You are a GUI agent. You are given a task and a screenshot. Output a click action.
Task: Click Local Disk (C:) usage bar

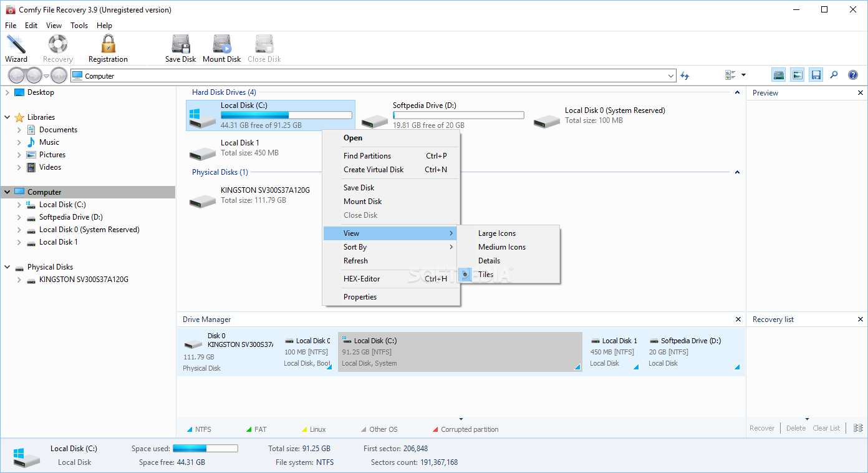click(x=286, y=115)
